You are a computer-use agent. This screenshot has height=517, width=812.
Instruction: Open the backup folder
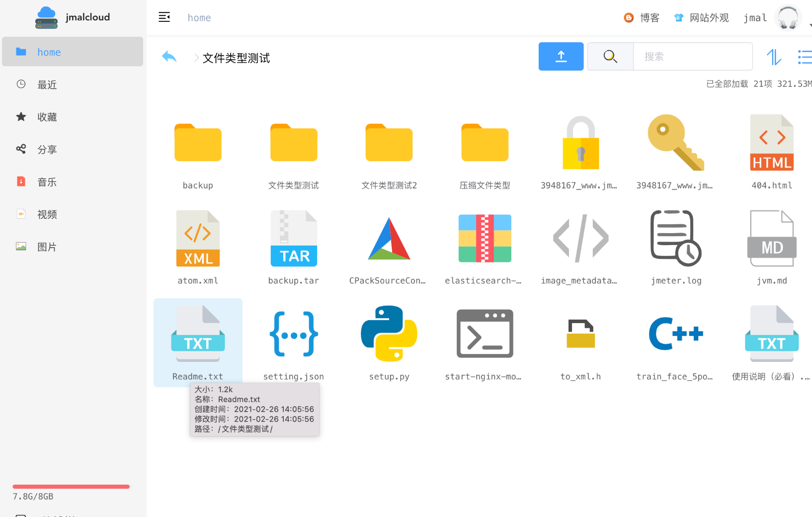point(198,144)
